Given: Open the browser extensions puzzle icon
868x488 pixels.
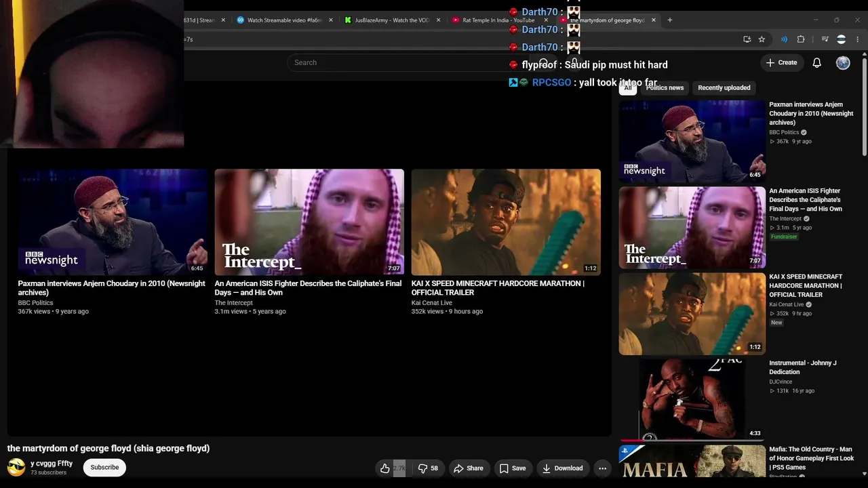Looking at the screenshot, I should [801, 39].
